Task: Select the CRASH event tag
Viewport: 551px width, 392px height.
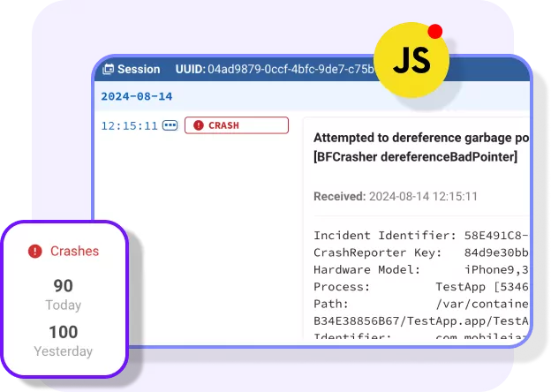Action: pos(237,125)
